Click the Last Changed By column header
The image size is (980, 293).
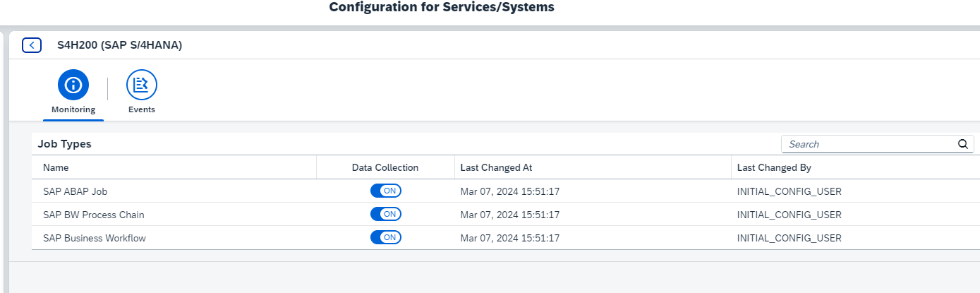tap(774, 167)
